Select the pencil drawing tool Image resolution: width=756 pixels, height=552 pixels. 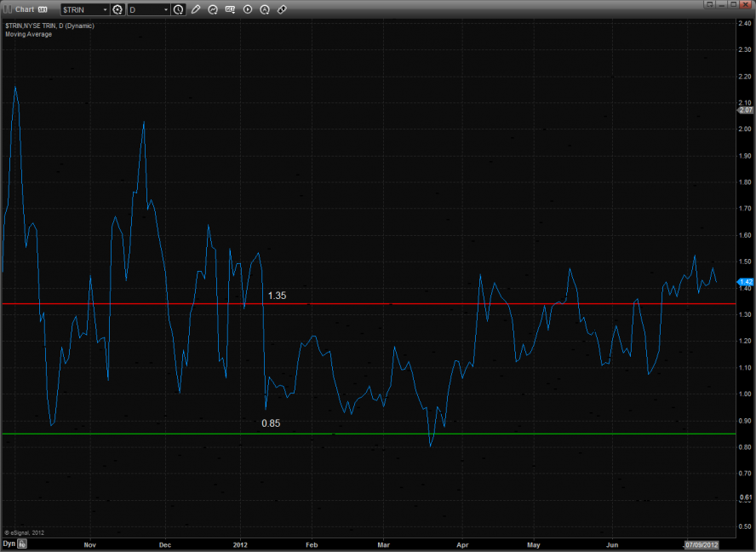tap(196, 9)
